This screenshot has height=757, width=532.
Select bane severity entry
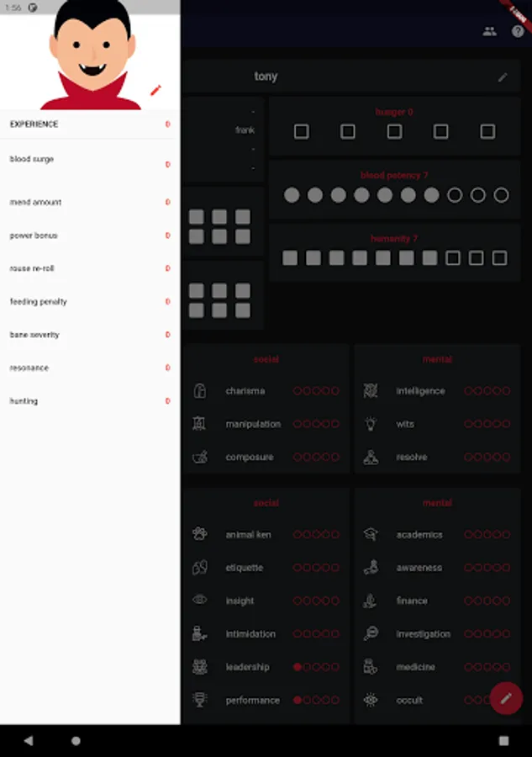90,335
